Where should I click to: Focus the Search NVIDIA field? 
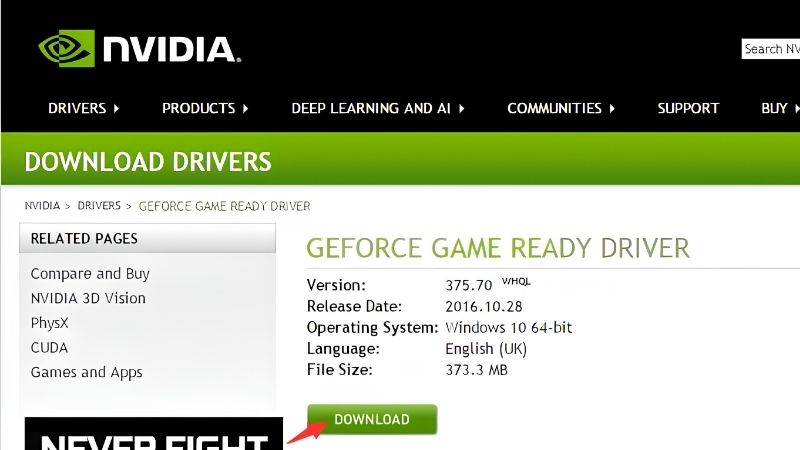771,49
